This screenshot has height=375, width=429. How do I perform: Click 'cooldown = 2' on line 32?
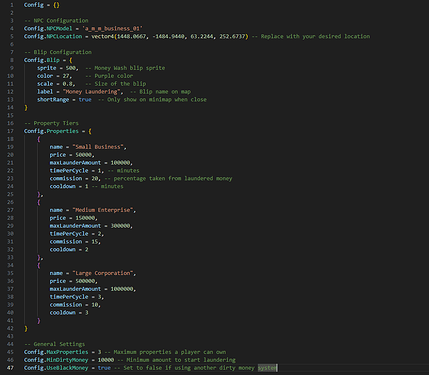point(69,250)
